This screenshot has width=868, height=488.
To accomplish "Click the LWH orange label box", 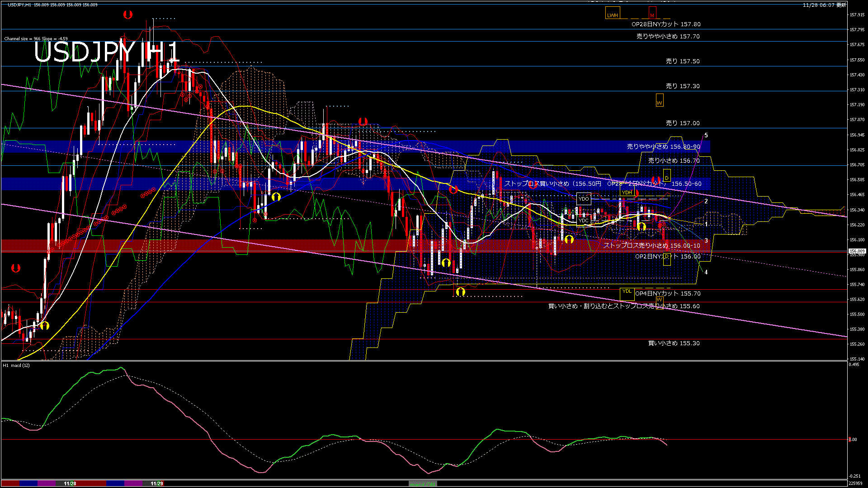I will (612, 13).
